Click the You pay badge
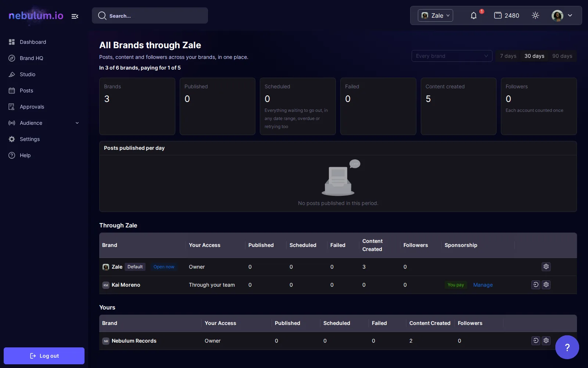588x368 pixels. click(x=456, y=285)
